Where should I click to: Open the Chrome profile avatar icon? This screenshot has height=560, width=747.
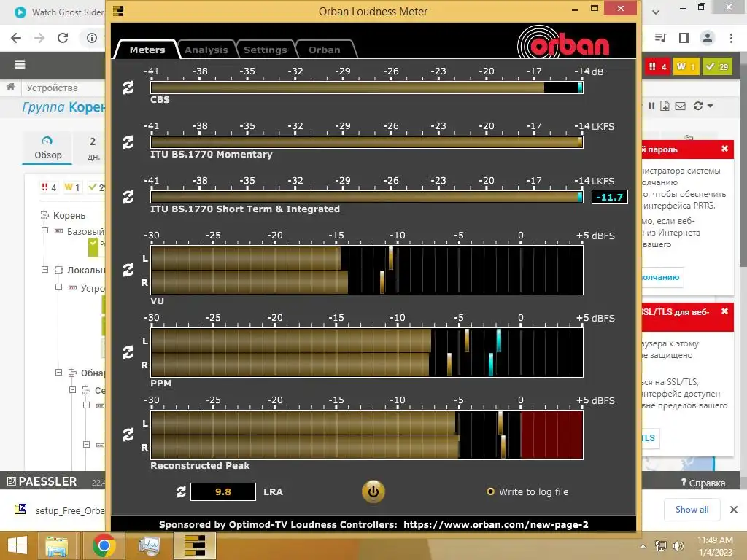708,38
